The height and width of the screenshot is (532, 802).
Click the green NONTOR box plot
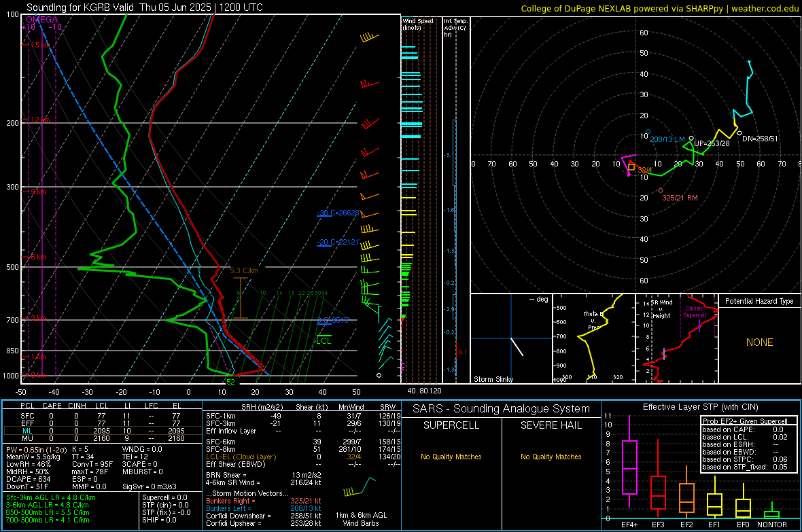772,512
